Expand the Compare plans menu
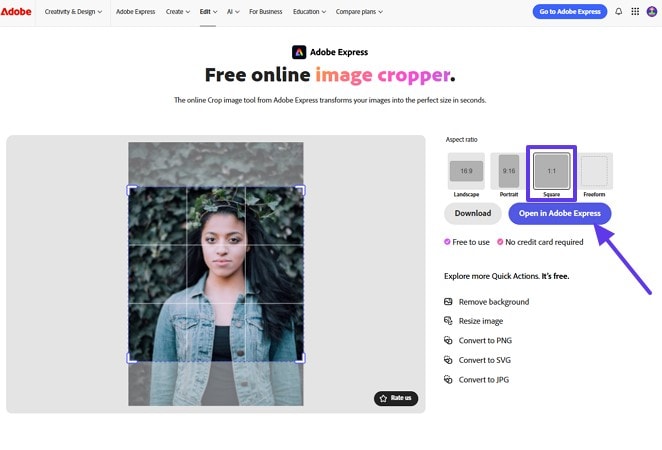The width and height of the screenshot is (662, 450). tap(359, 12)
